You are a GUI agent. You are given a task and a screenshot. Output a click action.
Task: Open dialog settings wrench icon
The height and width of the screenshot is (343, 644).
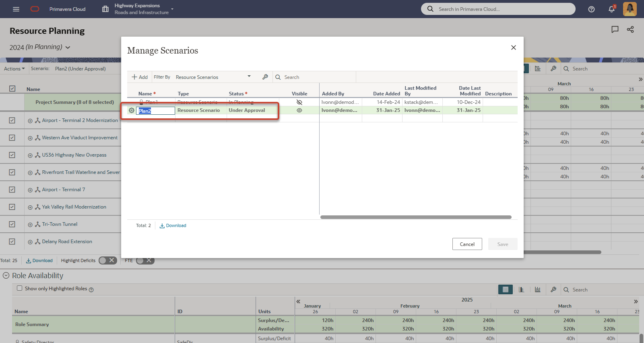click(x=265, y=77)
